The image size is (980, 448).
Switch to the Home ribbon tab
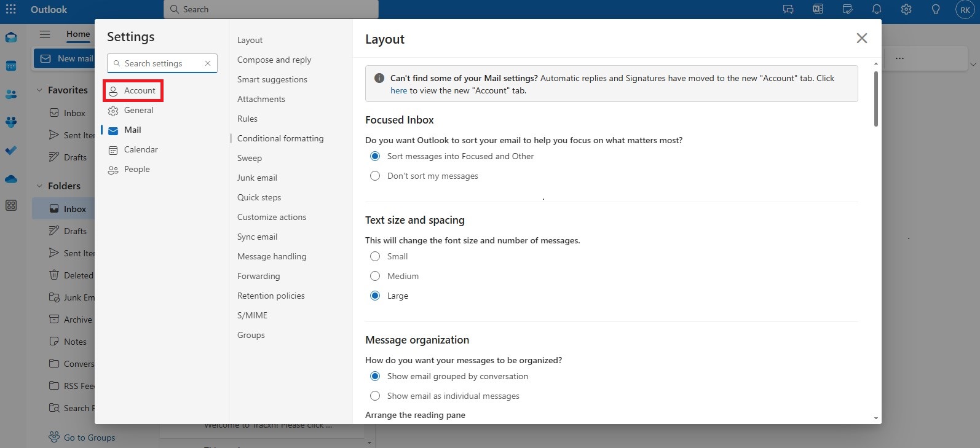pos(78,34)
